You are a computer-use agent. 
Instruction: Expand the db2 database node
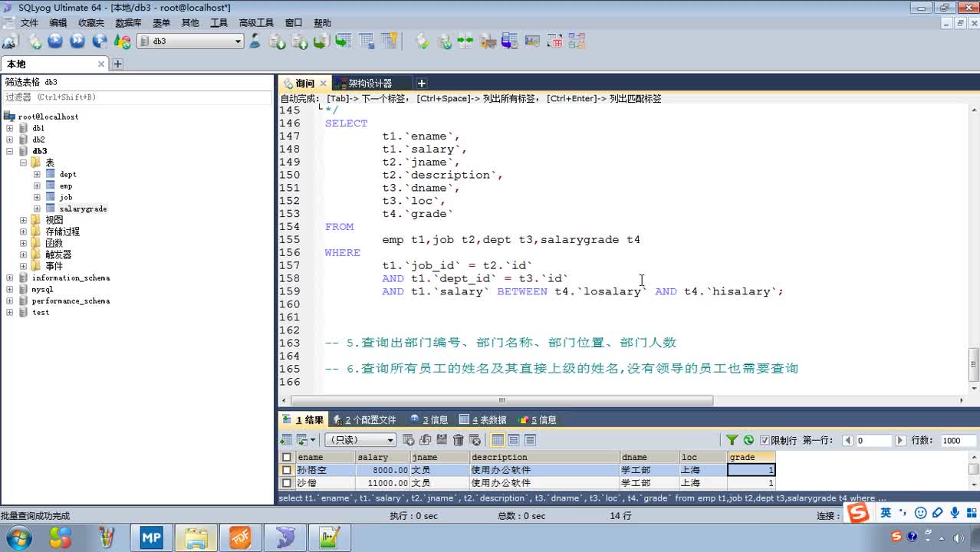tap(9, 140)
